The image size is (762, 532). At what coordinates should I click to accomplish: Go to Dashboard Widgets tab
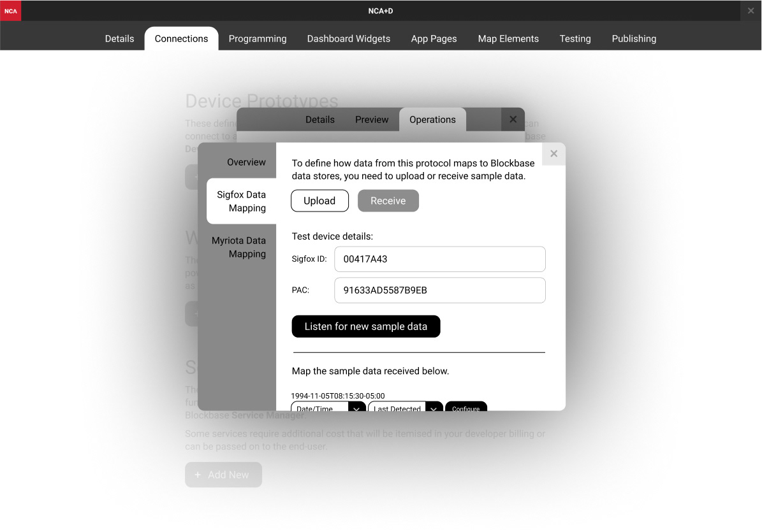point(348,39)
